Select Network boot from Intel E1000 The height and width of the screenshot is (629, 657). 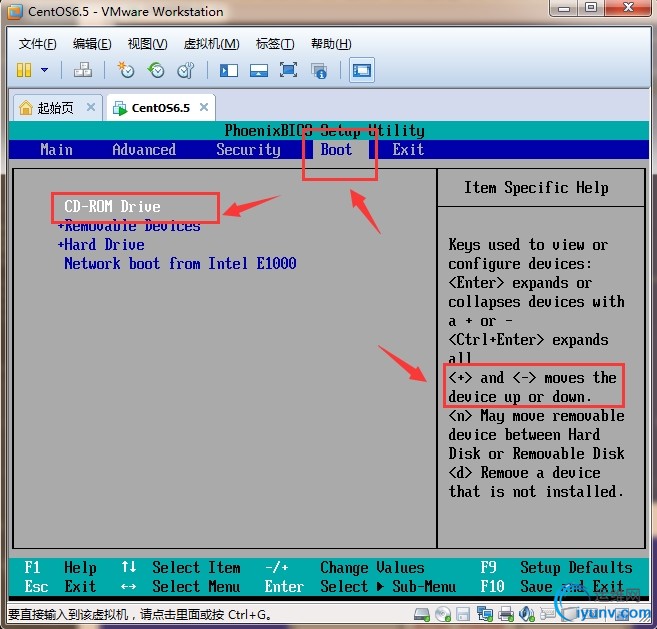[x=180, y=264]
